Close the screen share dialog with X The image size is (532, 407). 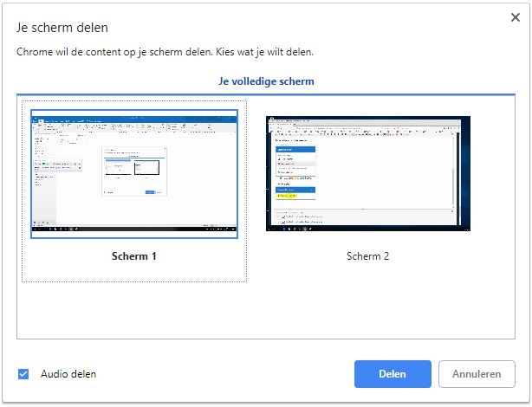(515, 17)
